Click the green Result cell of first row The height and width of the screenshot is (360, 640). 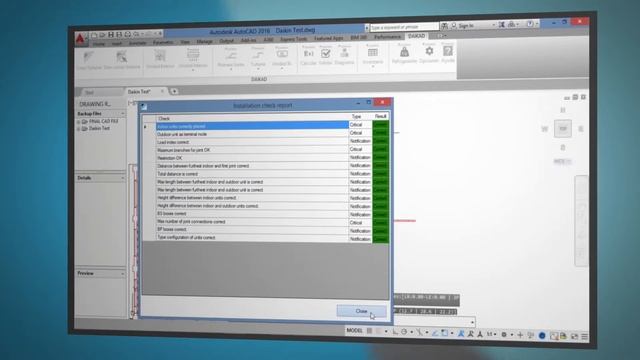[x=380, y=124]
